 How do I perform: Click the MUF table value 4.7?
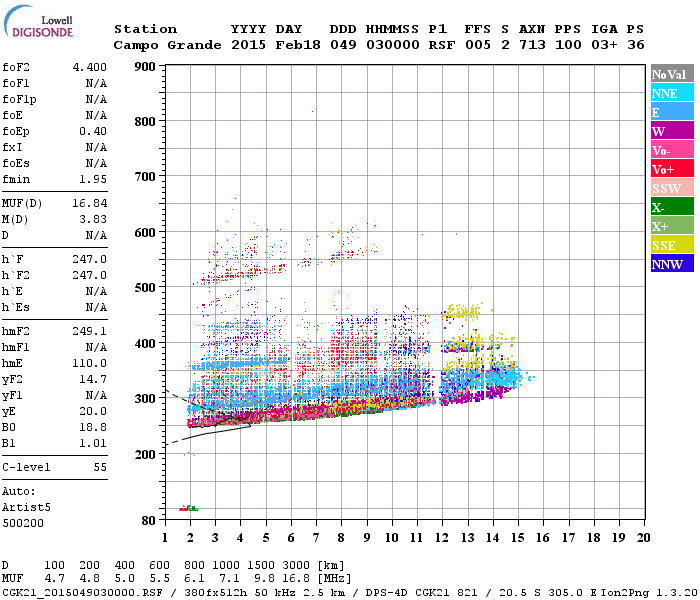tap(54, 579)
